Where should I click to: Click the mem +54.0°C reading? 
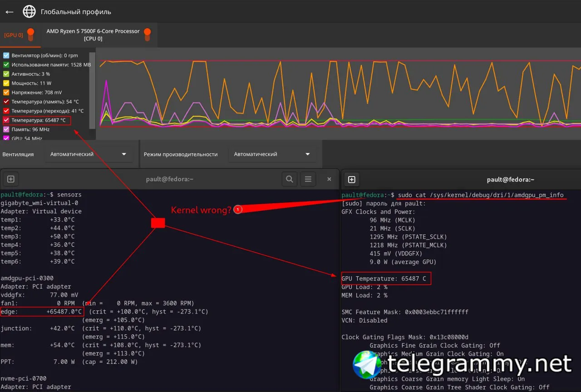tap(38, 345)
